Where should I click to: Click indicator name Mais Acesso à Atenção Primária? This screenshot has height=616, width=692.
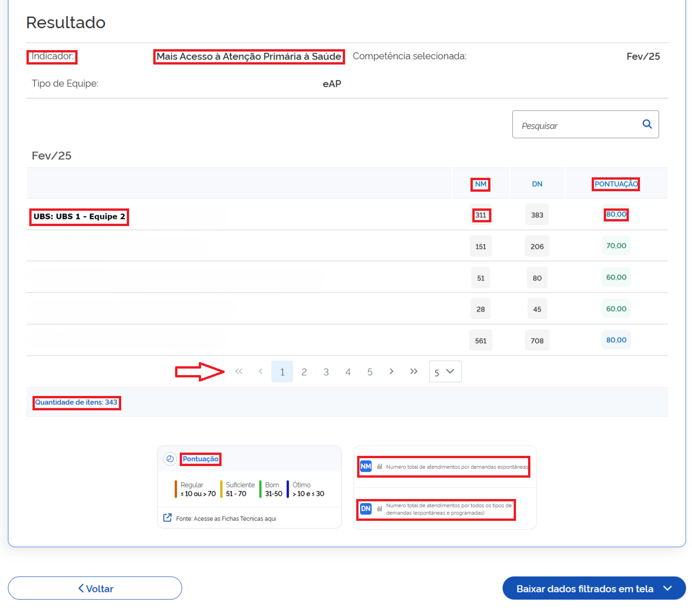[249, 56]
